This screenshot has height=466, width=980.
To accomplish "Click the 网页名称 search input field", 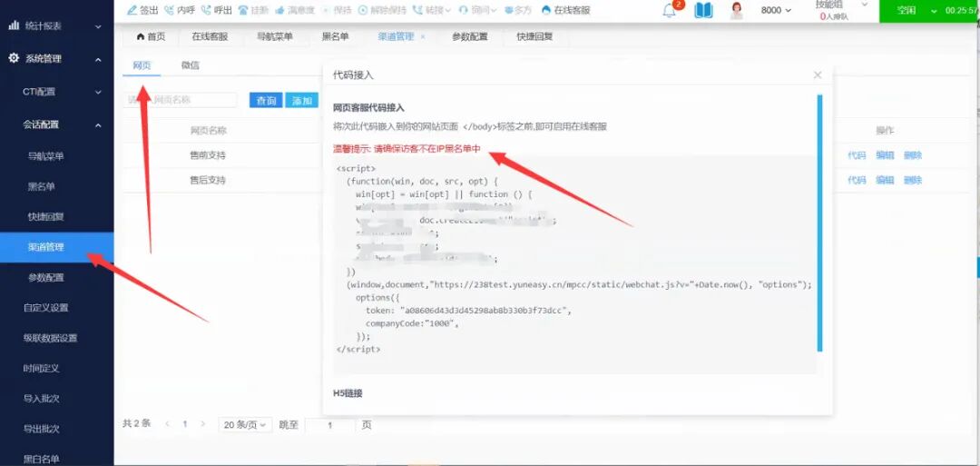I will tap(180, 100).
